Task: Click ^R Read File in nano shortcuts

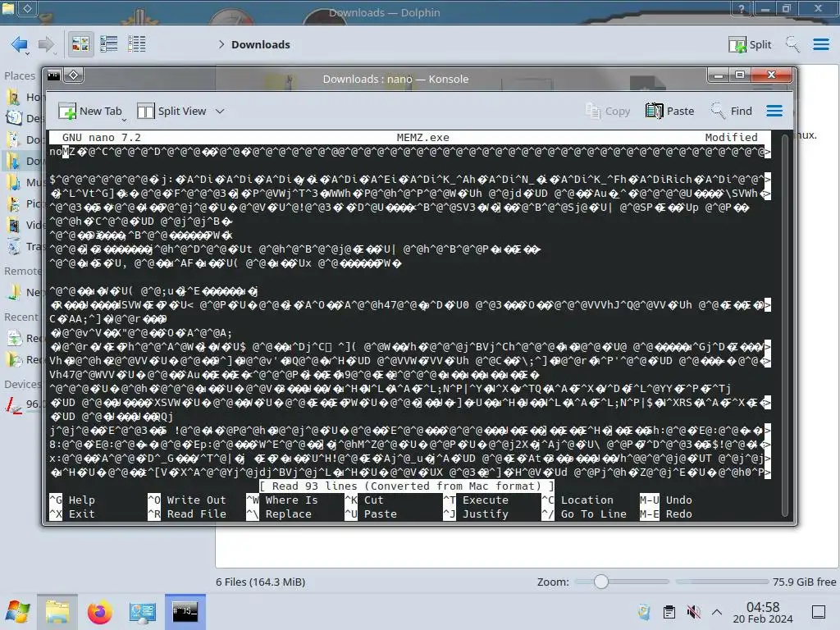Action: pyautogui.click(x=187, y=514)
